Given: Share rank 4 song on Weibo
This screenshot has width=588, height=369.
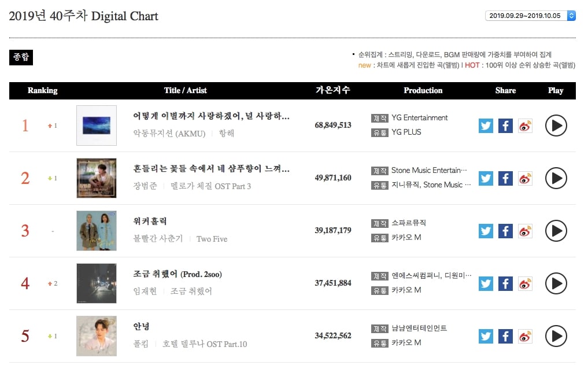Looking at the screenshot, I should [525, 283].
